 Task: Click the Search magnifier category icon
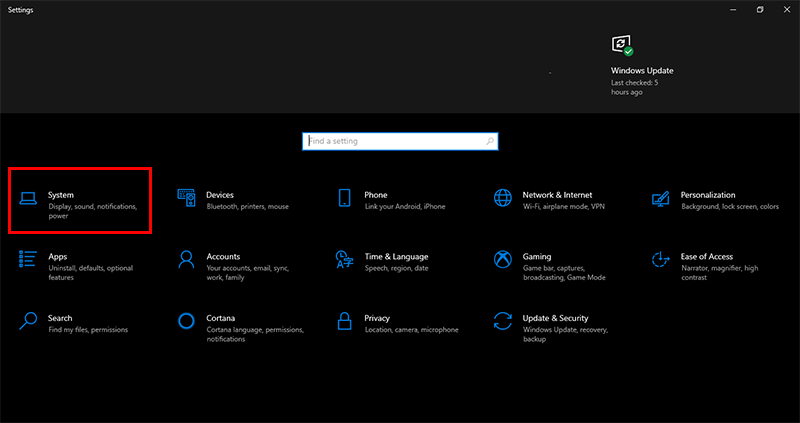28,321
